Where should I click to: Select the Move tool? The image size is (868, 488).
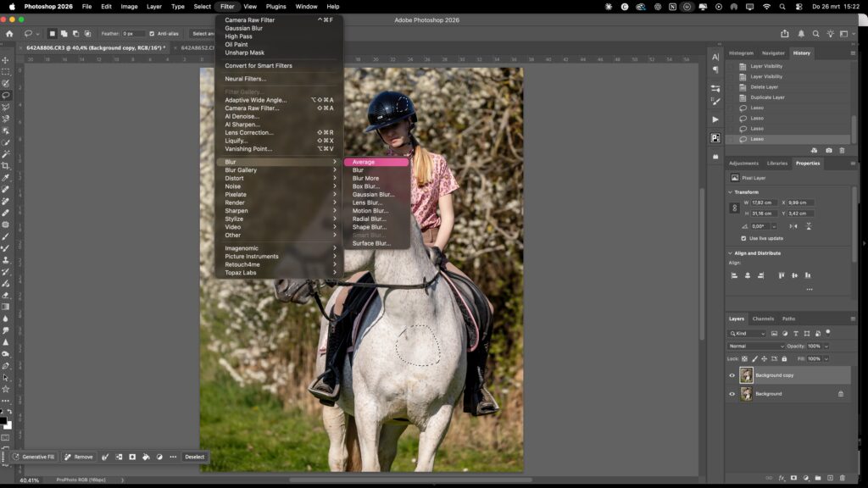pyautogui.click(x=5, y=59)
